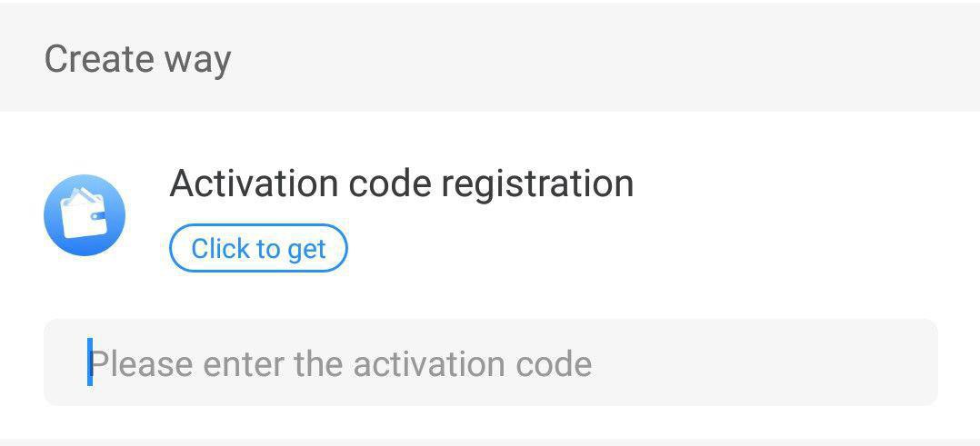Click the 'Create way' section header

point(490,57)
